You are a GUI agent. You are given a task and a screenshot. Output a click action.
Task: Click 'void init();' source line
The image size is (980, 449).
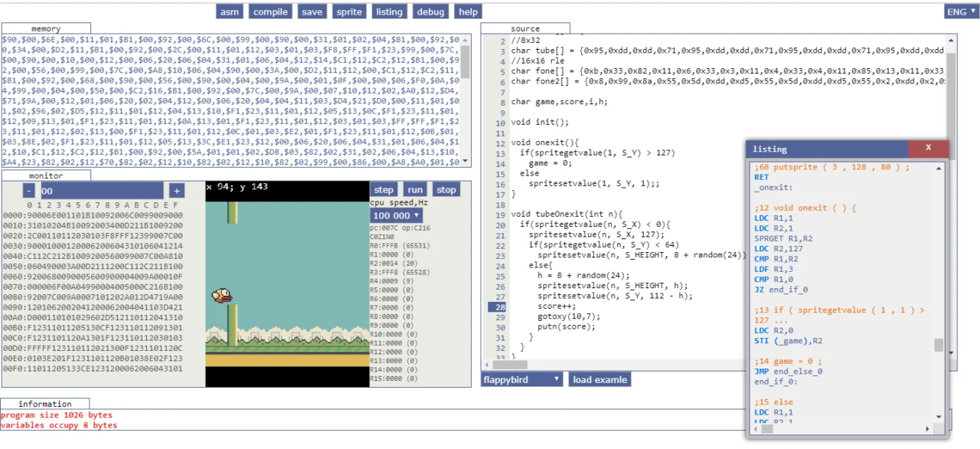[x=540, y=122]
